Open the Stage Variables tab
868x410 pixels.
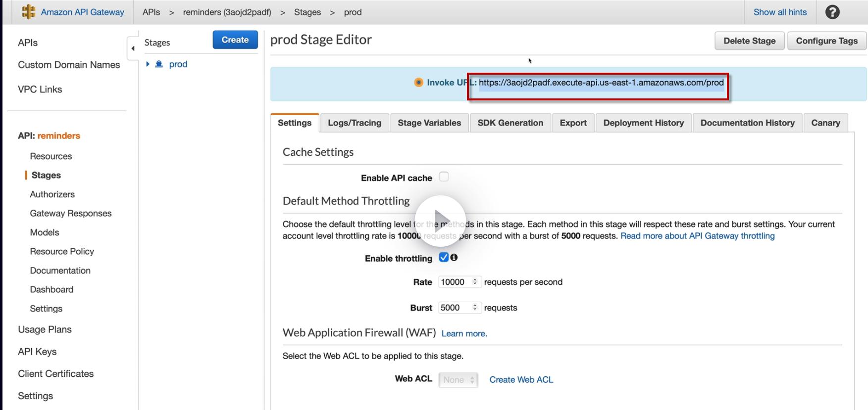pos(429,123)
